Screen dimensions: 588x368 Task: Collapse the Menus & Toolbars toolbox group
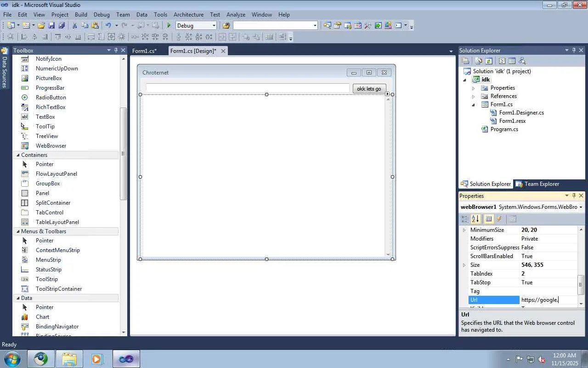pyautogui.click(x=18, y=231)
